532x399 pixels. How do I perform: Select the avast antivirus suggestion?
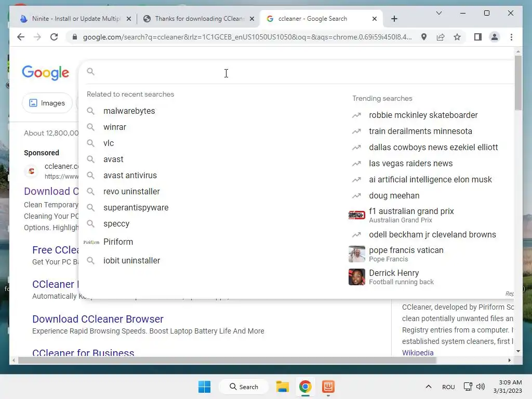pos(130,176)
